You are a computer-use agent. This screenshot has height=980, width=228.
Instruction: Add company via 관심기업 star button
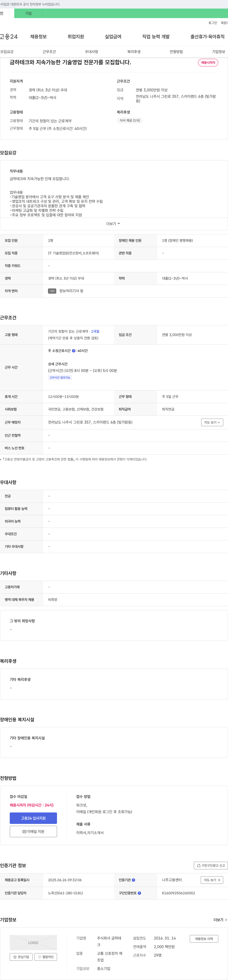click(x=21, y=956)
